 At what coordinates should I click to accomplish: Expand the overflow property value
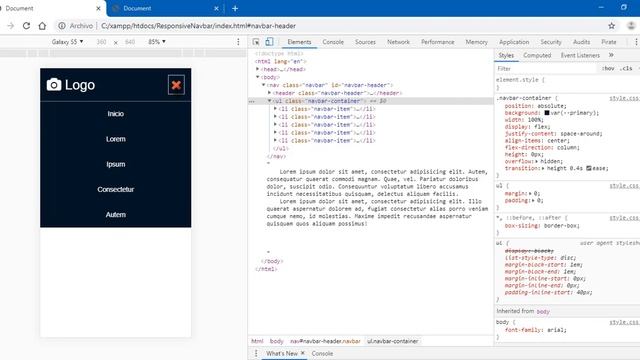tap(537, 161)
